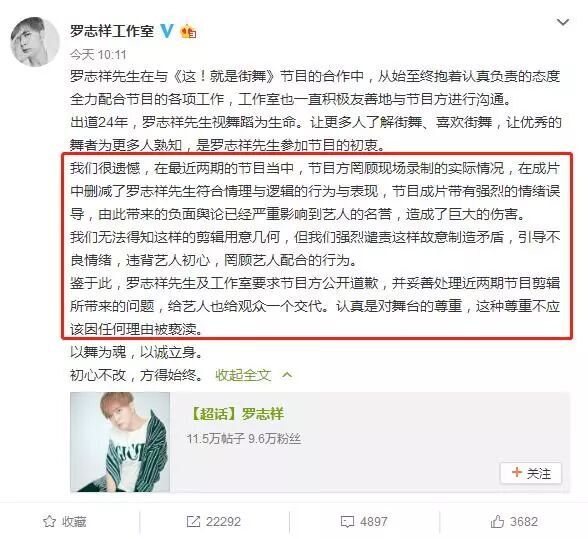Click the 罗志祥工作室 profile avatar
This screenshot has width=588, height=539.
pyautogui.click(x=35, y=42)
